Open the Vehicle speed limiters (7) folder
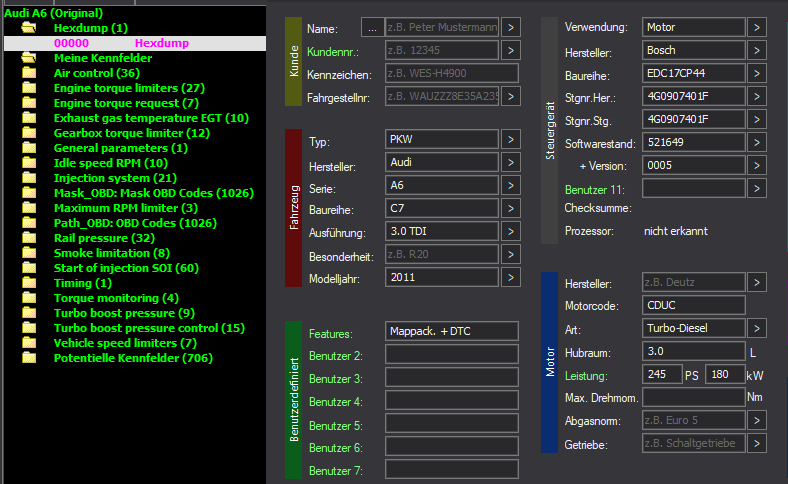Viewport: 788px width, 484px height. [x=125, y=343]
